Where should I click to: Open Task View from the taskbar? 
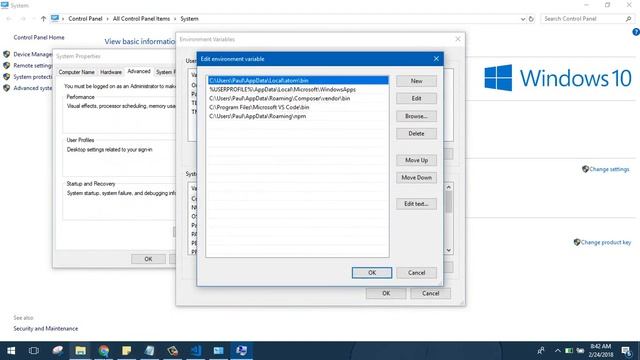(x=34, y=351)
